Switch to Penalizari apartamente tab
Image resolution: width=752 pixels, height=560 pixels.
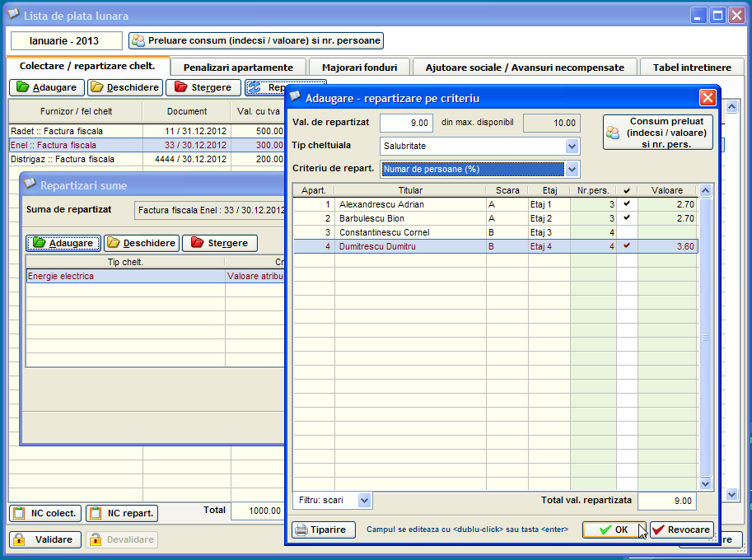(238, 68)
